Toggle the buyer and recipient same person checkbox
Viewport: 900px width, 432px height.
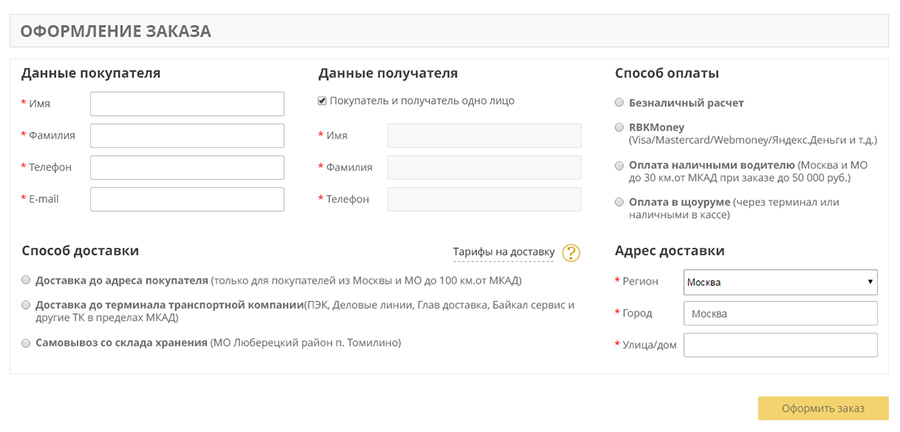pos(322,101)
